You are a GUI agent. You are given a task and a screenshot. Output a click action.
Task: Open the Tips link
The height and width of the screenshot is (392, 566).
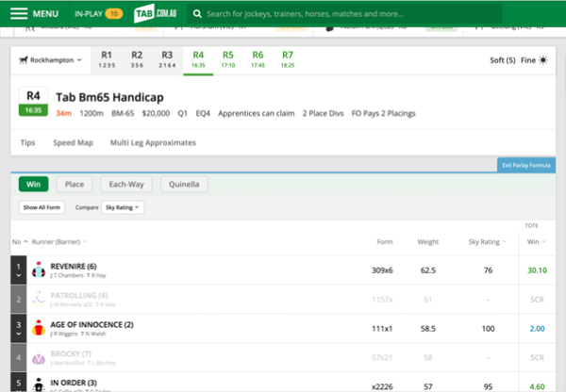(x=27, y=142)
